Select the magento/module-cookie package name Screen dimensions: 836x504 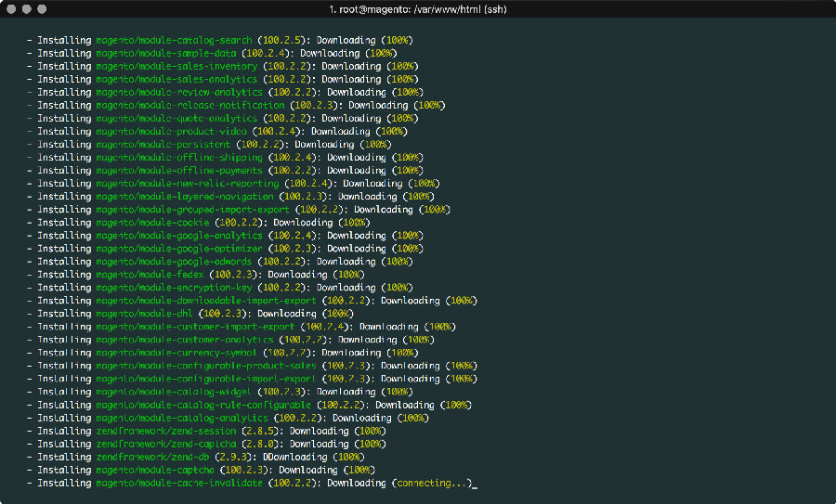pyautogui.click(x=153, y=222)
